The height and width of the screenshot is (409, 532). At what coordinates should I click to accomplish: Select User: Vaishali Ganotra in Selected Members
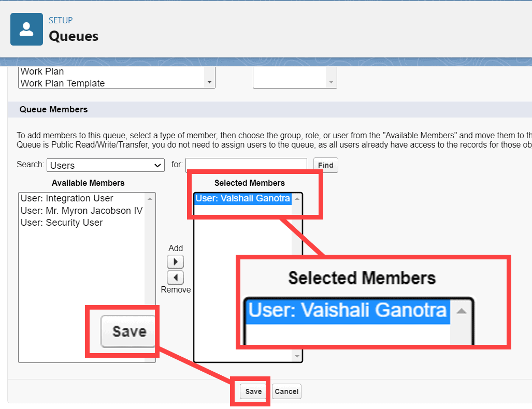[242, 198]
